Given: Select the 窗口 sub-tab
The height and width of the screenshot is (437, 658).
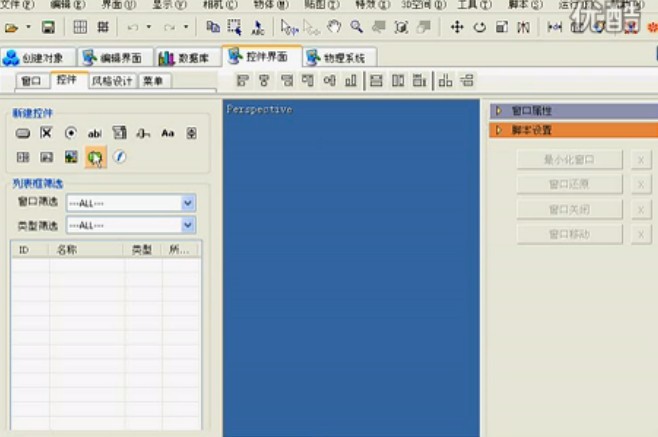Looking at the screenshot, I should (31, 80).
